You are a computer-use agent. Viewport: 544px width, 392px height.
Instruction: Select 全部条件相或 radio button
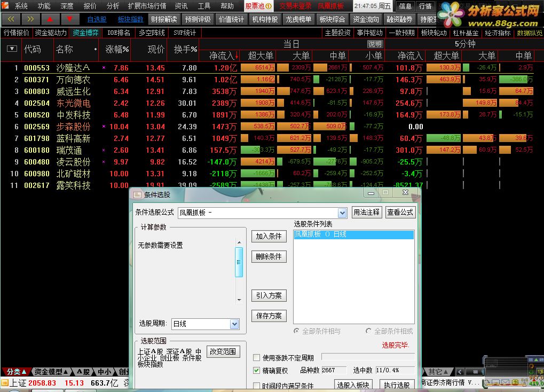click(368, 331)
